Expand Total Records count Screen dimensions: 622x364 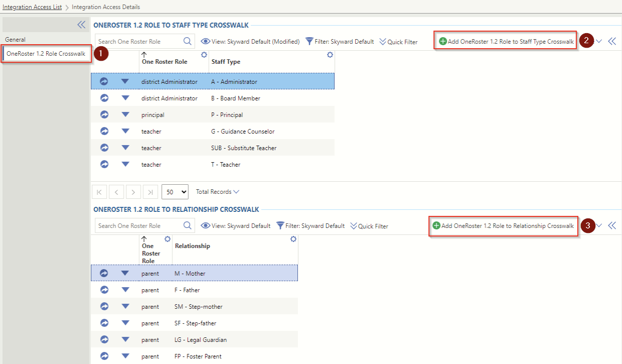pyautogui.click(x=218, y=192)
